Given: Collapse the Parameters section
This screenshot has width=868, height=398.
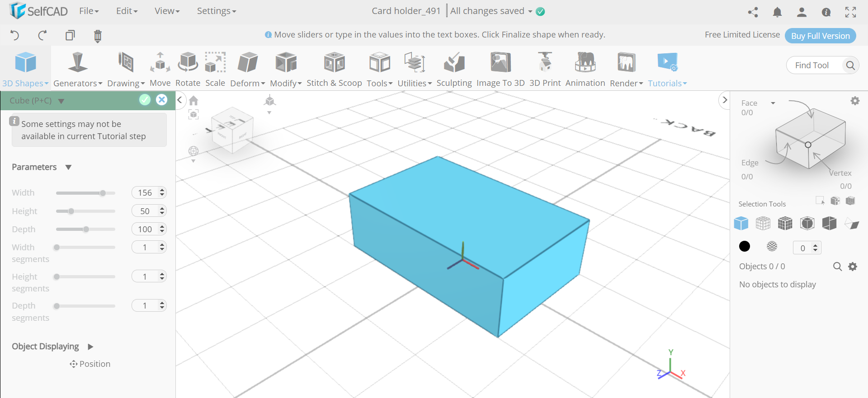Looking at the screenshot, I should tap(68, 167).
